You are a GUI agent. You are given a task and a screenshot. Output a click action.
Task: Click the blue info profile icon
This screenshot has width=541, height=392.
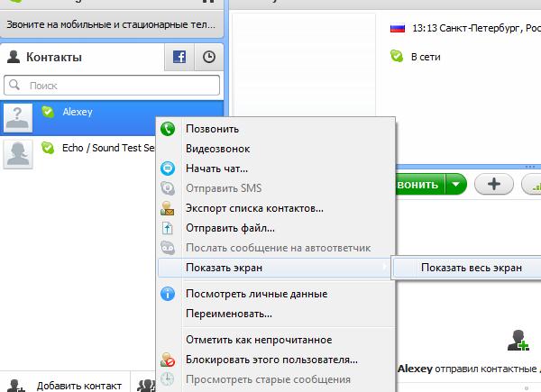point(168,294)
